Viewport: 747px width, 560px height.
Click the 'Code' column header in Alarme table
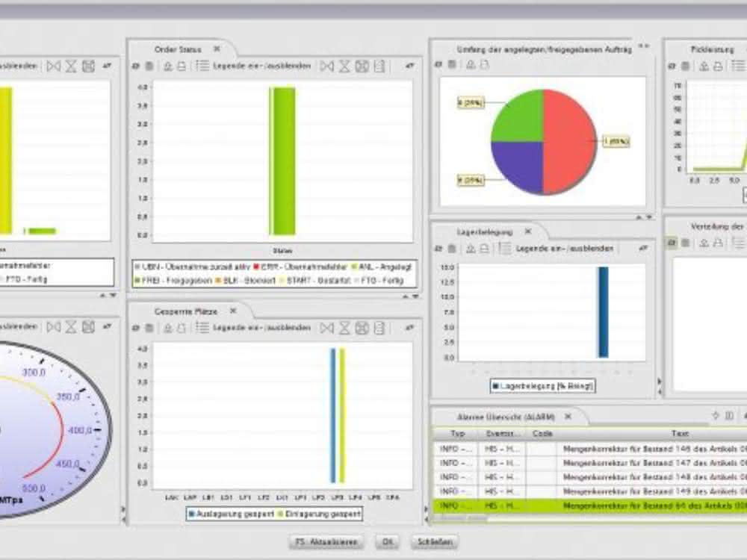[x=542, y=434]
